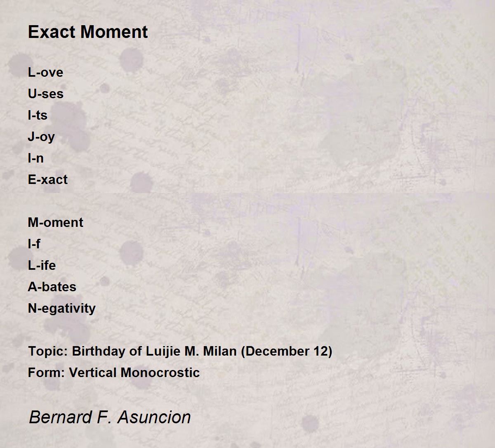Click on the line 'I-ts'
Viewport: 495px width, 448px height.
pyautogui.click(x=38, y=115)
